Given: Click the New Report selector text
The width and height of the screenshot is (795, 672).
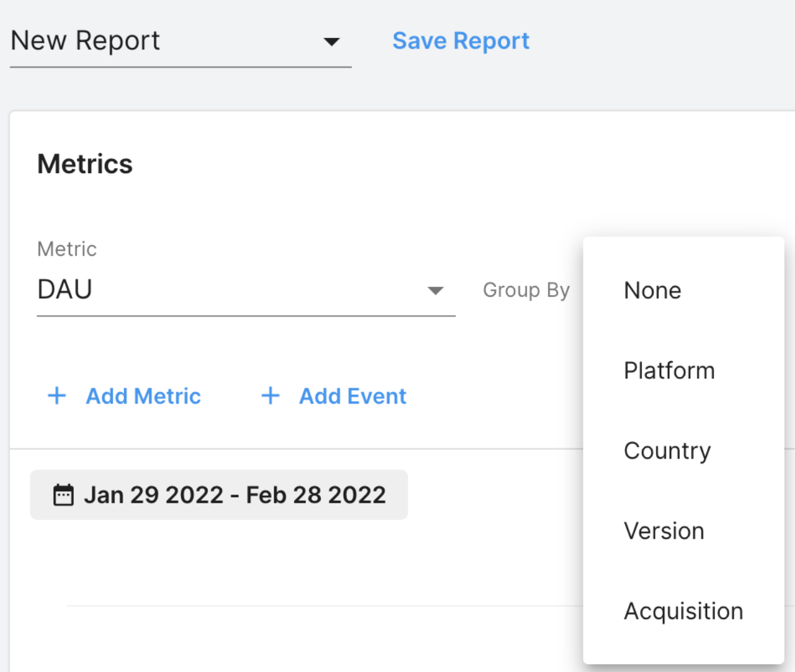Looking at the screenshot, I should click(x=86, y=41).
